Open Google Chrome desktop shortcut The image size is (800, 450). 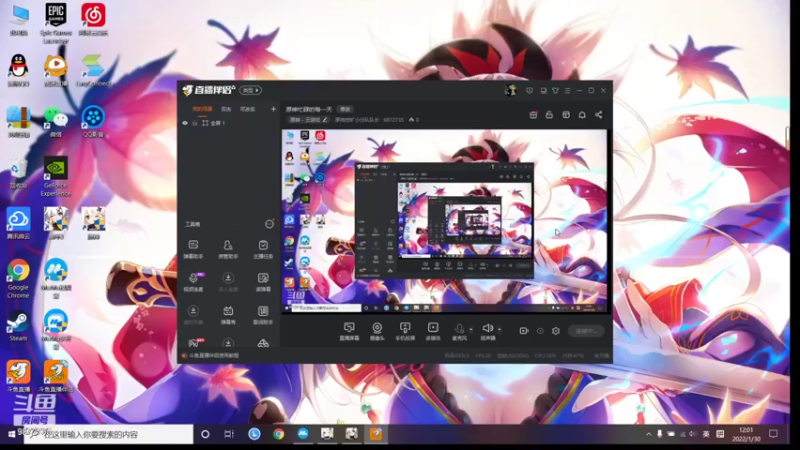coord(18,280)
